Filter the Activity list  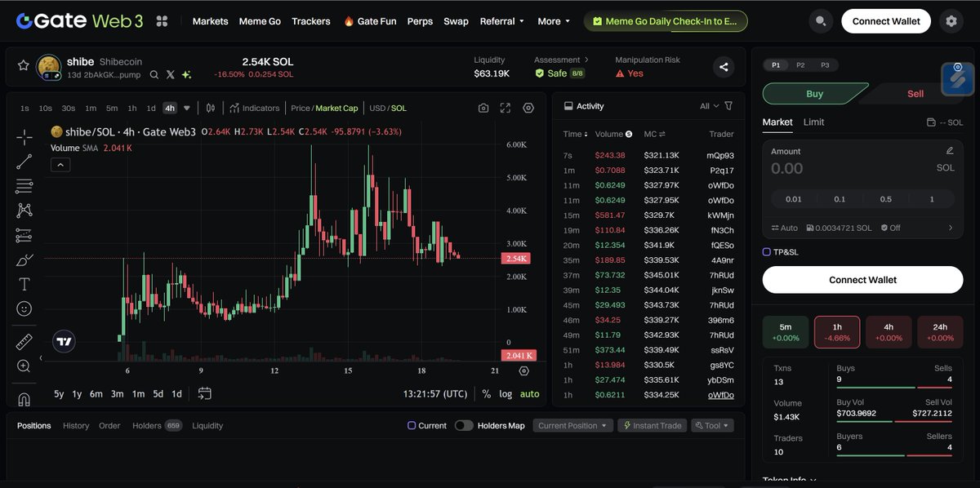[x=728, y=106]
